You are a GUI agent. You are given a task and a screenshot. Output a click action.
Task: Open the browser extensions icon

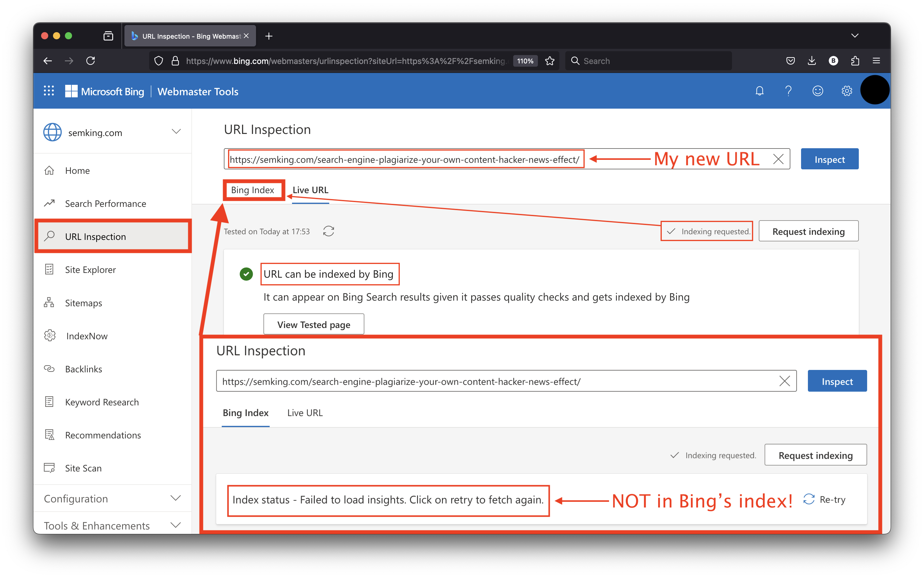(855, 61)
